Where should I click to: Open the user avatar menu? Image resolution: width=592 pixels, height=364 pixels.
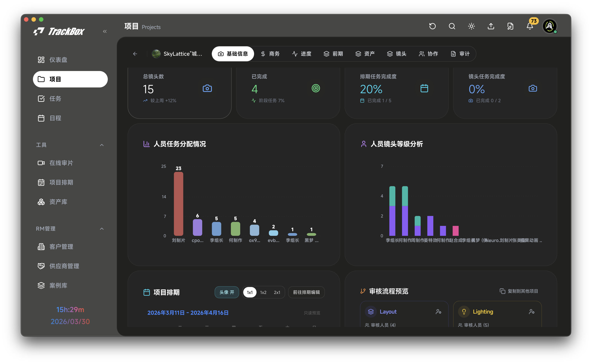(550, 26)
